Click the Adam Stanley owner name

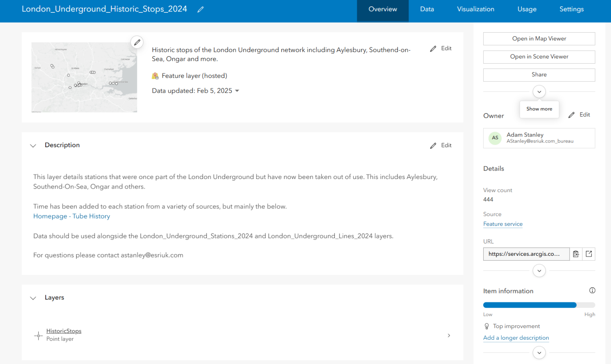click(525, 135)
